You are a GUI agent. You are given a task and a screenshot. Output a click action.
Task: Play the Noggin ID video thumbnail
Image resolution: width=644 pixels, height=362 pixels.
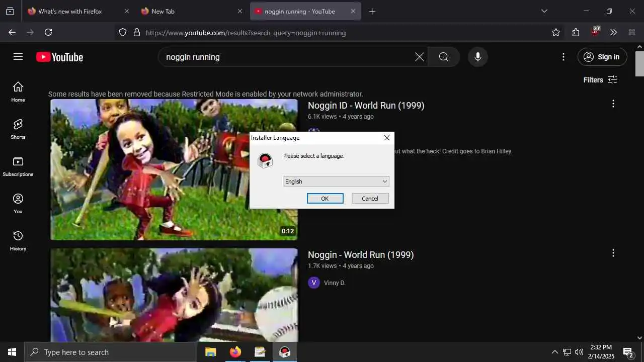[x=174, y=169]
